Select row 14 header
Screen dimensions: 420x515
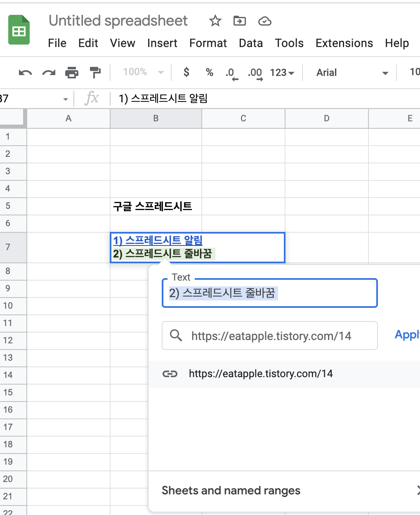pos(13,375)
